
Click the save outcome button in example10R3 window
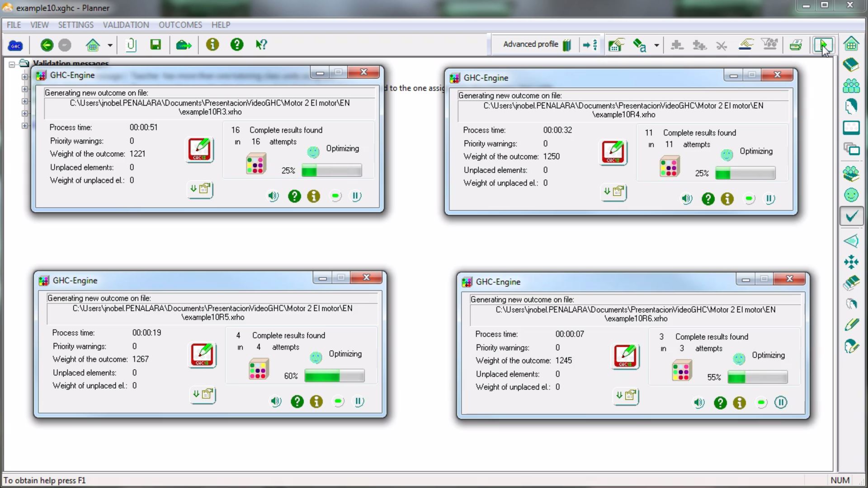200,189
